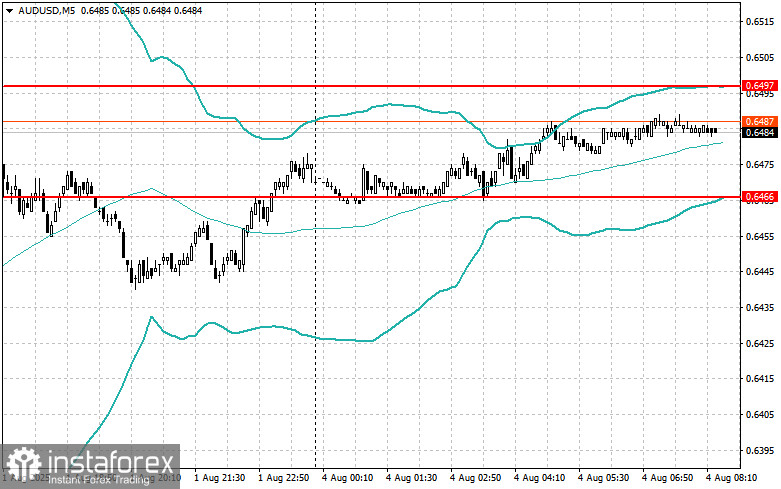Click the OHLC values 0.6485 0.6485 0.6484 0.6484
Image resolution: width=781 pixels, height=489 pixels.
pyautogui.click(x=141, y=10)
